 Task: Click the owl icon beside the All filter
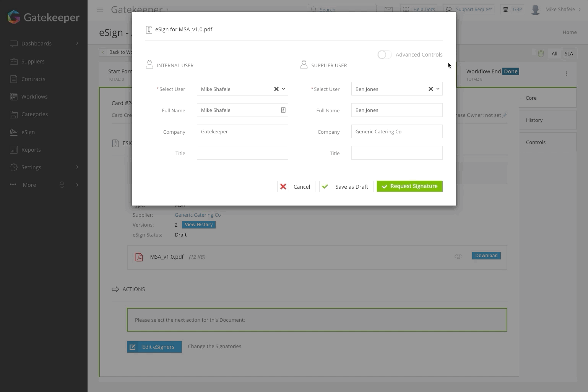pyautogui.click(x=541, y=54)
